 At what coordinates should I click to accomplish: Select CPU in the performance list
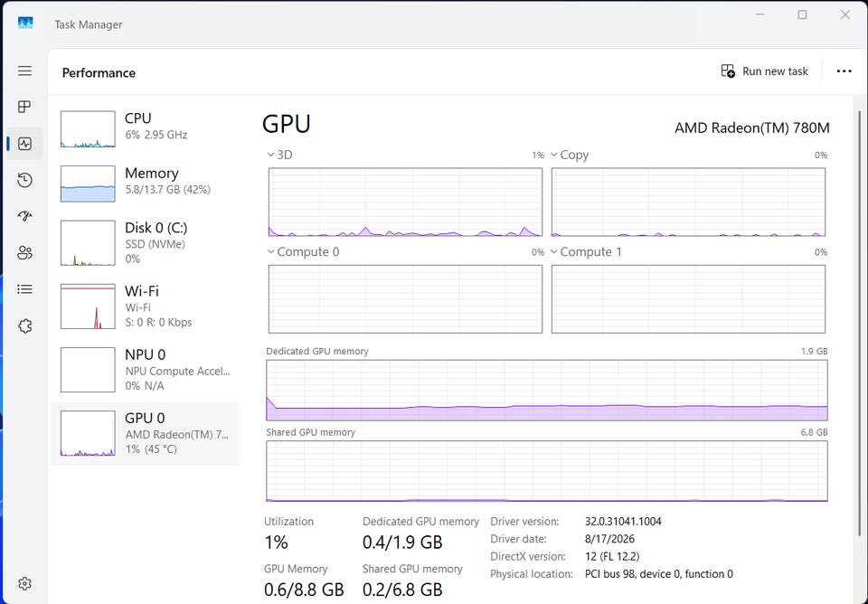(145, 129)
